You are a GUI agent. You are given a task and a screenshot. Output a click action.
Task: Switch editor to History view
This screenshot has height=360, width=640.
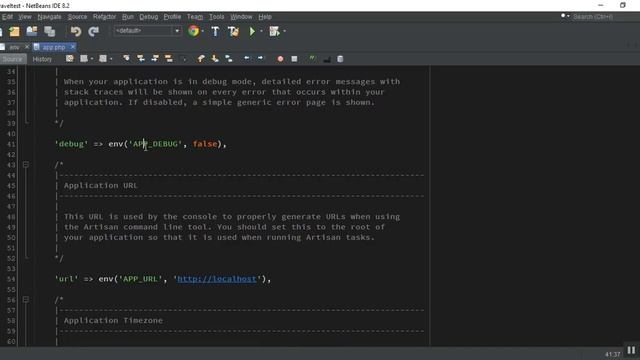[42, 59]
